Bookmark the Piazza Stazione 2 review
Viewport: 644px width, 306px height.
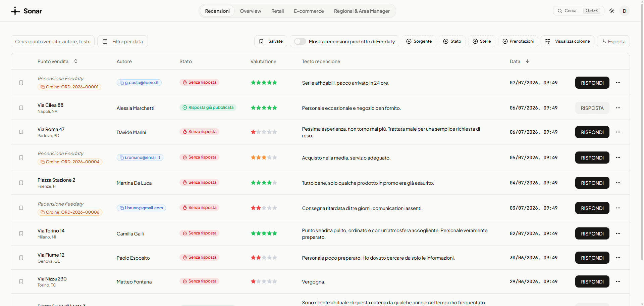21,183
